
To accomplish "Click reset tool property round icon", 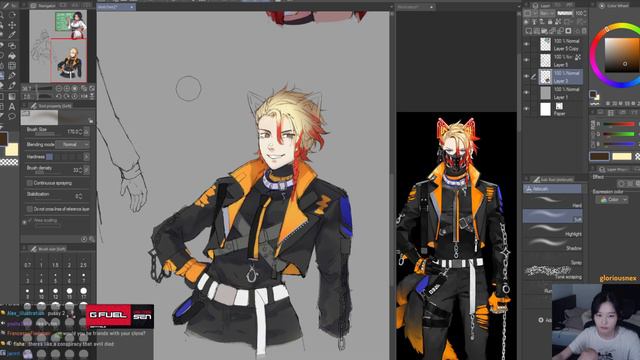I will [x=84, y=240].
